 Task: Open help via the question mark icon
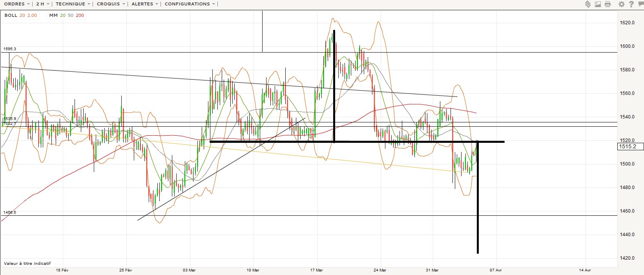point(631,4)
